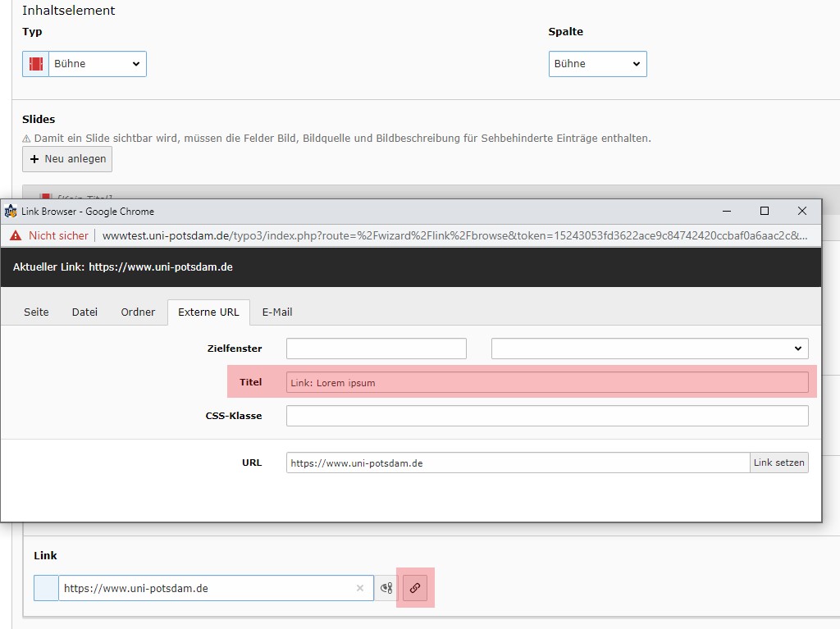Click the 'Nicht sicher' warning triangle
This screenshot has height=629, width=840.
pos(15,235)
